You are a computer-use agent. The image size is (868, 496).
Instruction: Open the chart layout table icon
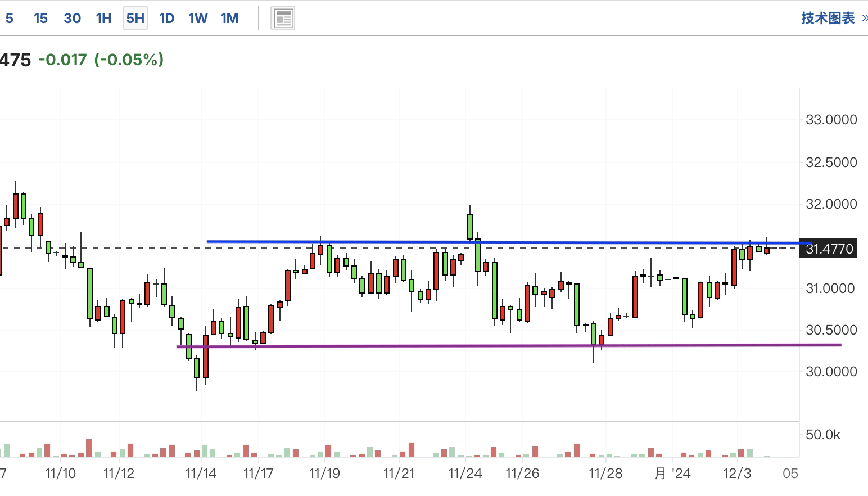pos(283,19)
